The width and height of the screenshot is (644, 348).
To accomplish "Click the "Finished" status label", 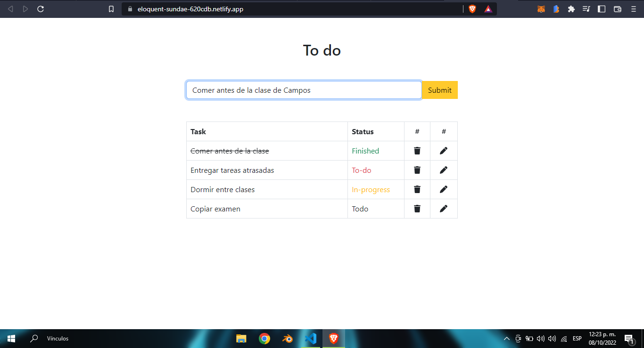I will [365, 150].
